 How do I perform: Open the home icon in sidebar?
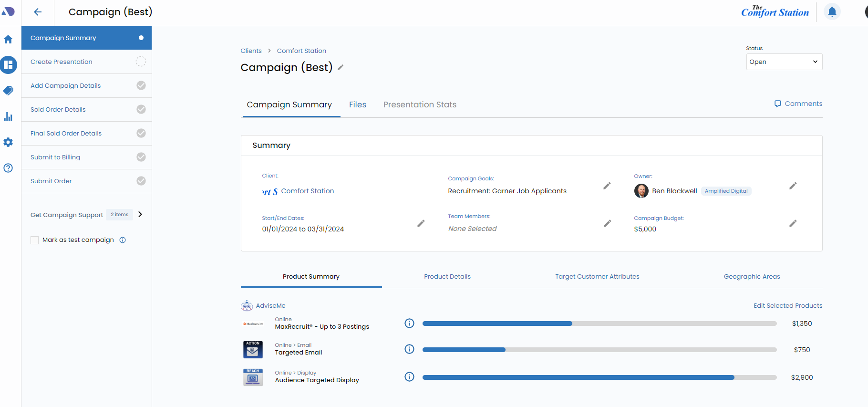8,40
